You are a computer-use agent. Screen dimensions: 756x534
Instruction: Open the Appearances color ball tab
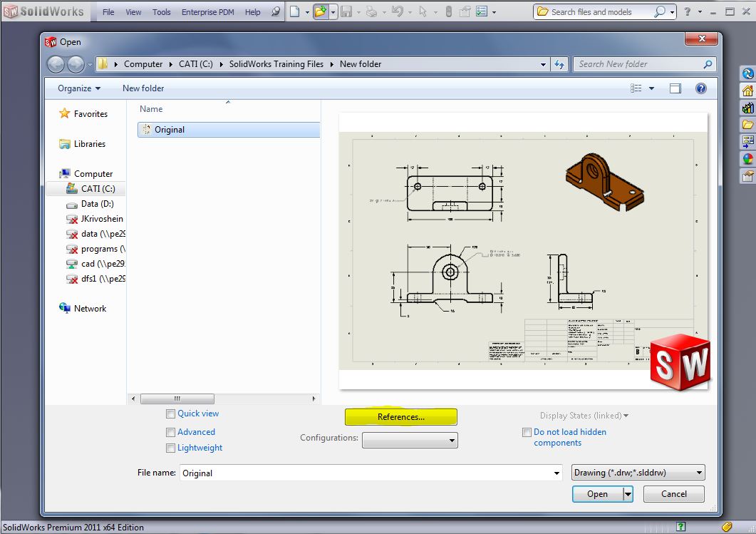coord(747,159)
